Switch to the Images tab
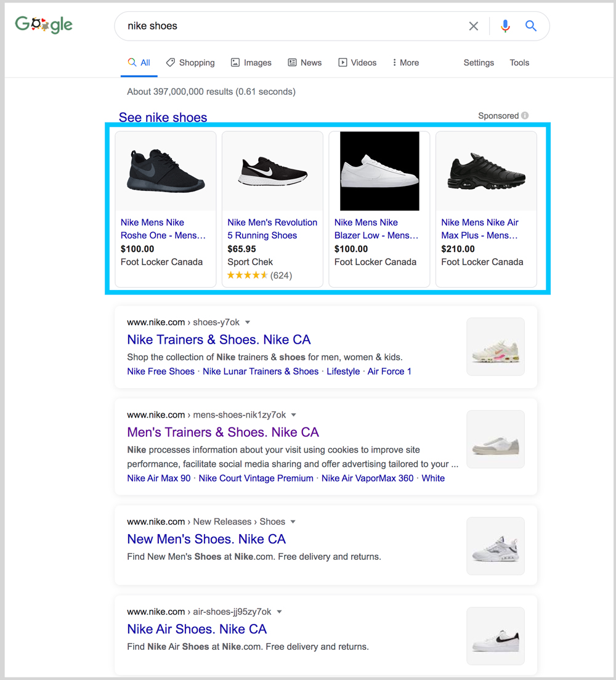Viewport: 616px width, 680px height. (251, 62)
